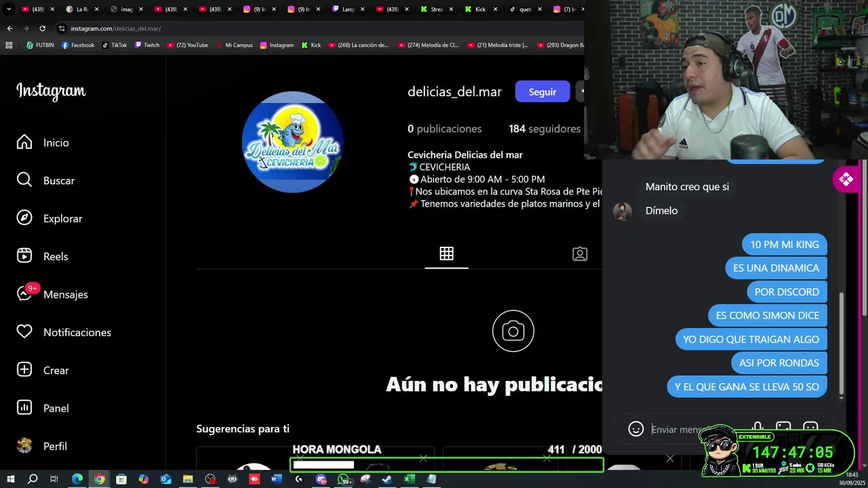Follow delicias_del.mar with Seguir button
Image resolution: width=868 pixels, height=488 pixels.
pos(542,91)
